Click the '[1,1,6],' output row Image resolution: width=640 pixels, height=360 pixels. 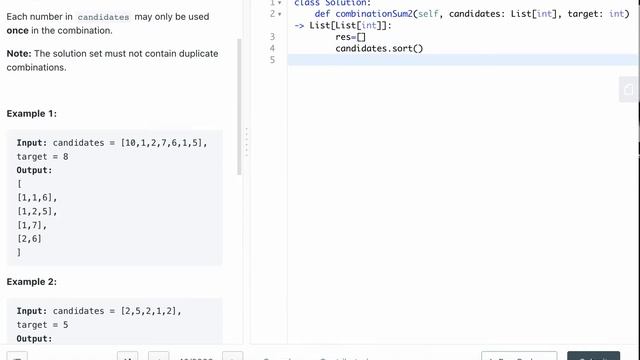click(x=37, y=198)
